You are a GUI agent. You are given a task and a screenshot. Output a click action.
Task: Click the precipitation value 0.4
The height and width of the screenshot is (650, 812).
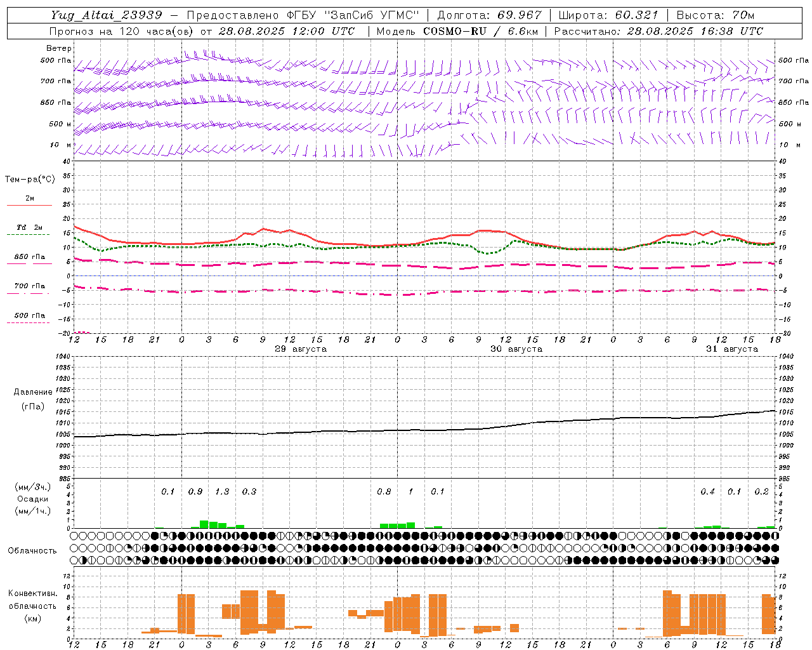(707, 491)
